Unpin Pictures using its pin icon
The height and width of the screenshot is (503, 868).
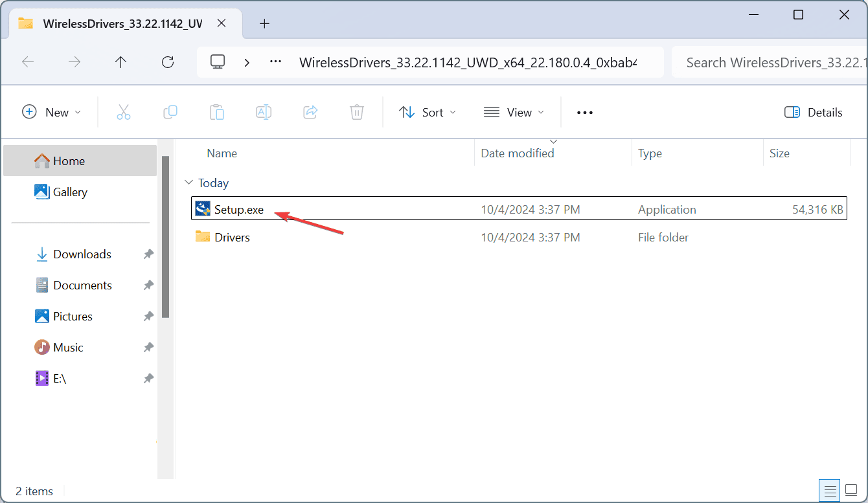148,317
